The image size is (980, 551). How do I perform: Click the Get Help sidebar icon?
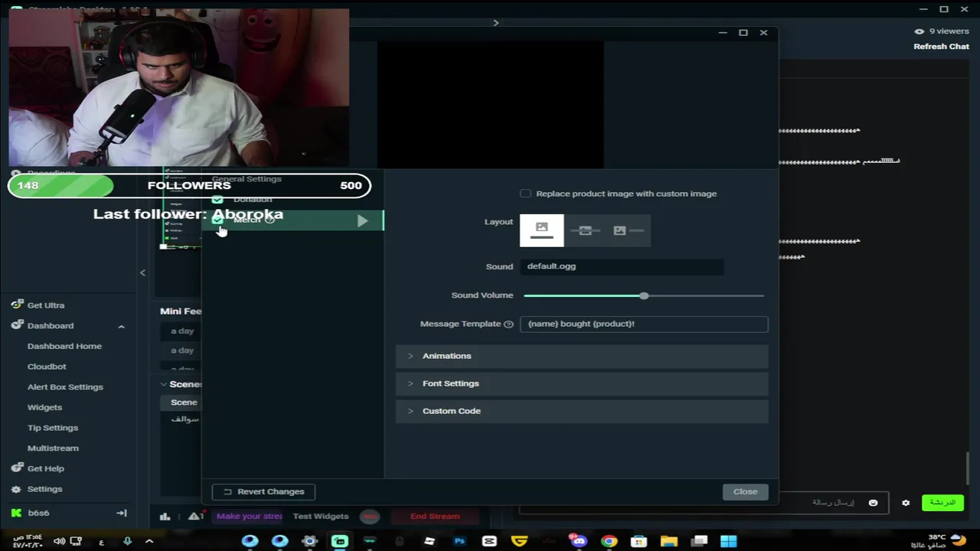click(17, 468)
